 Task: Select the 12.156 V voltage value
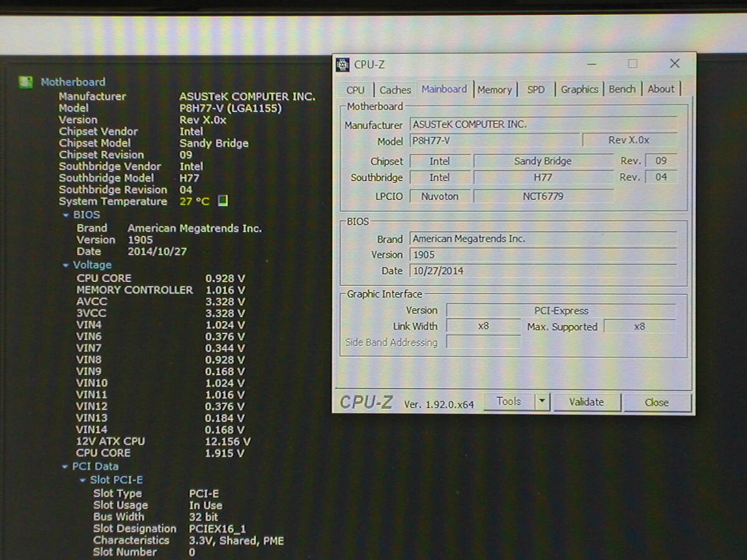coord(228,442)
